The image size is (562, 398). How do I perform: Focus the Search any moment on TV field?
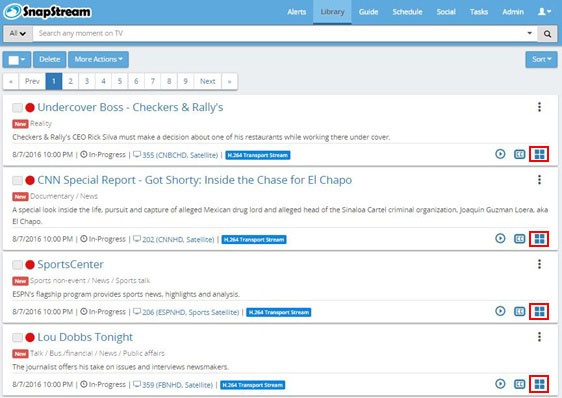[x=280, y=34]
